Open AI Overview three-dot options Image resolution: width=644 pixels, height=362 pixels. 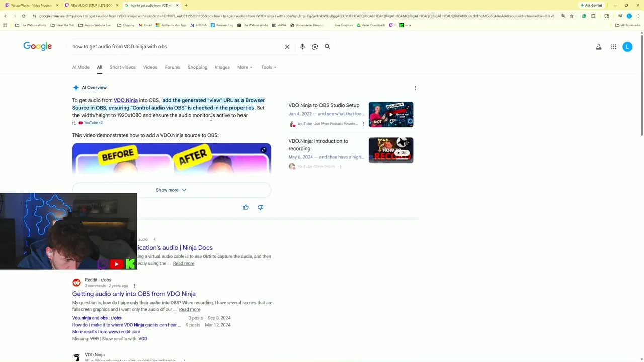click(x=415, y=88)
